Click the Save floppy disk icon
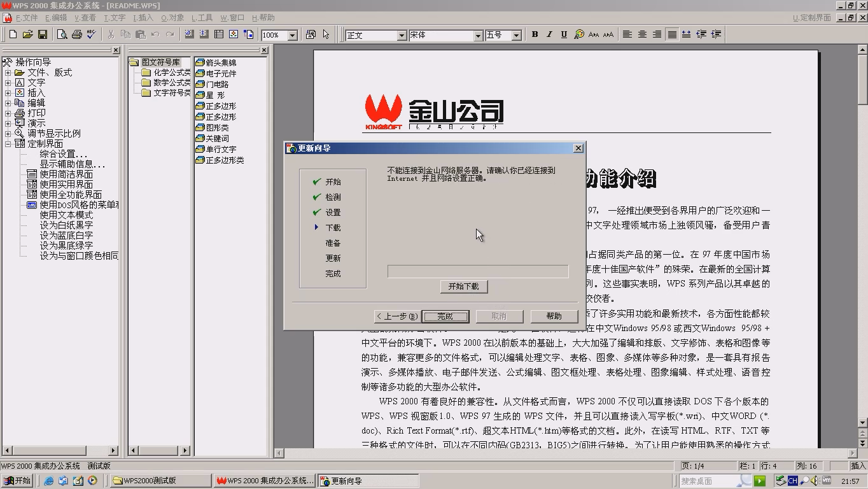Viewport: 868px width, 489px height. coord(43,34)
